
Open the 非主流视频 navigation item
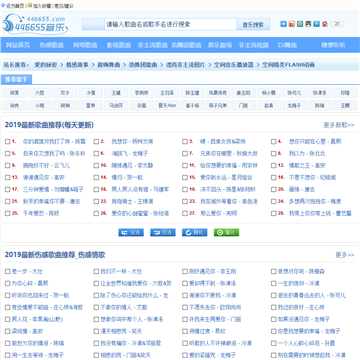point(254,45)
